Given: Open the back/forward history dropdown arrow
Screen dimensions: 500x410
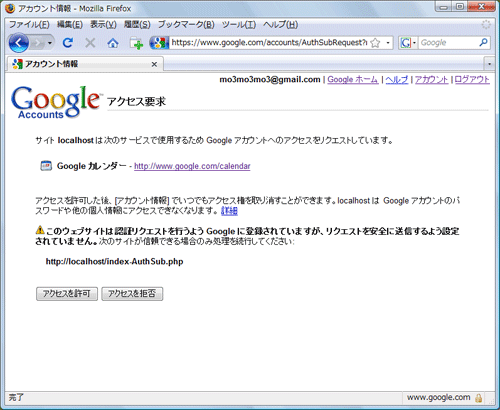Looking at the screenshot, I should point(50,43).
